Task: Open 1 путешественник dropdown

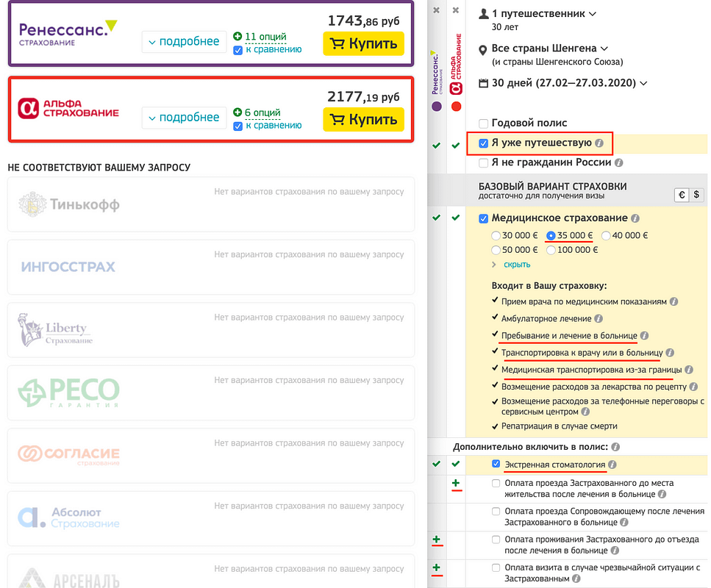Action: [x=543, y=14]
